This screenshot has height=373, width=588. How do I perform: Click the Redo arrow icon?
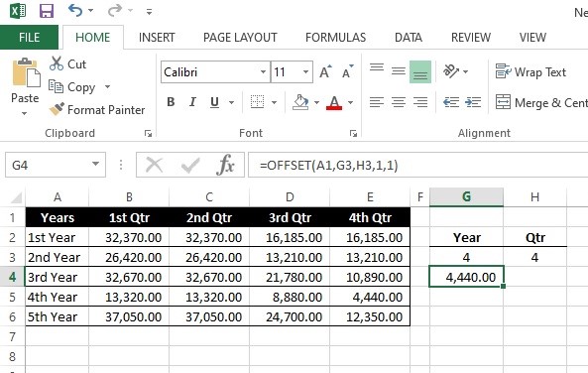[114, 11]
